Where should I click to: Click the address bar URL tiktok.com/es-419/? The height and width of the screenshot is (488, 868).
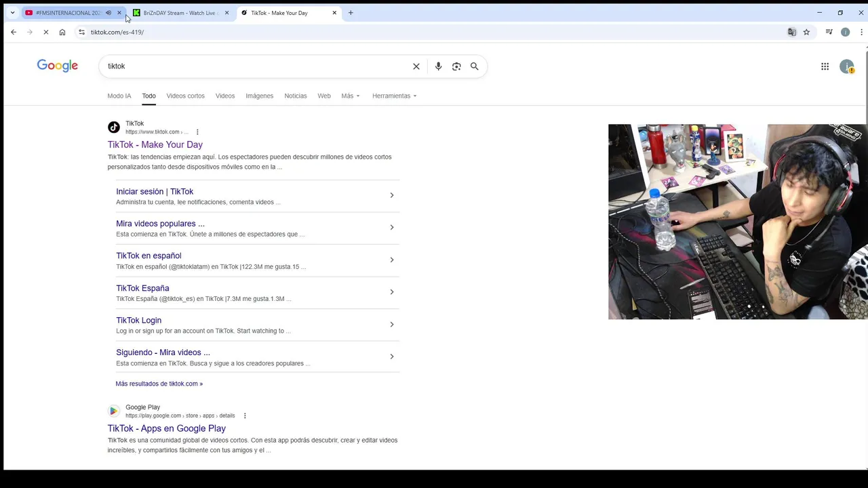(117, 32)
